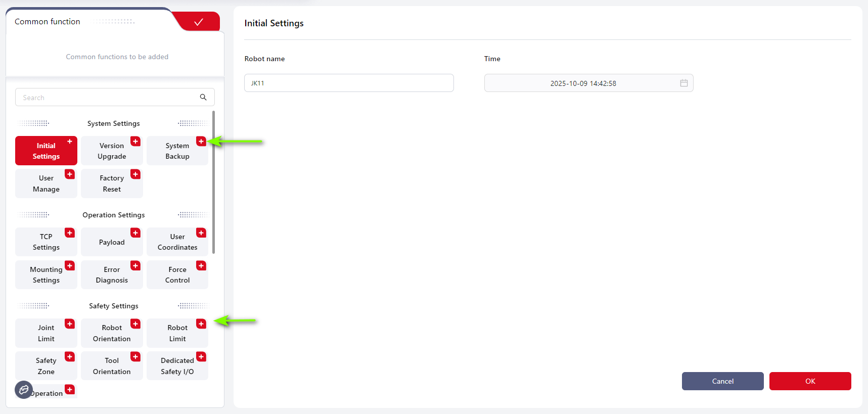Add Factory Reset to common functions

click(x=135, y=174)
